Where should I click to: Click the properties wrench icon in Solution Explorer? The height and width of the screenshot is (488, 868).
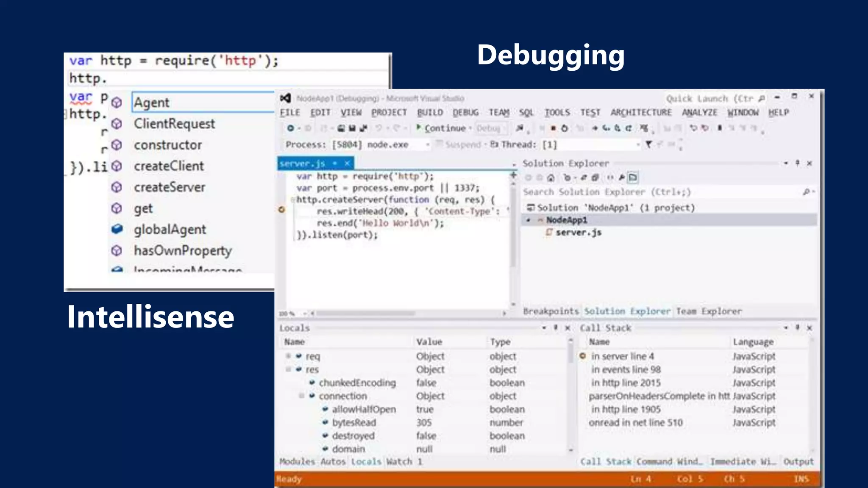point(622,177)
